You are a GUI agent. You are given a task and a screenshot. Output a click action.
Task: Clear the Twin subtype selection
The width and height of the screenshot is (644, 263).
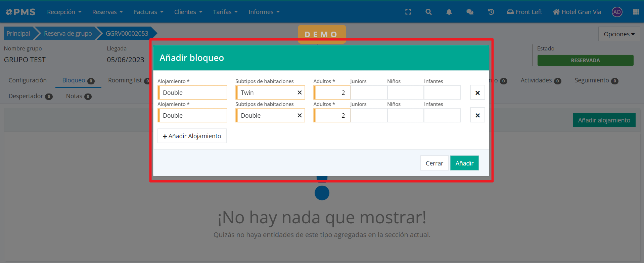[300, 92]
